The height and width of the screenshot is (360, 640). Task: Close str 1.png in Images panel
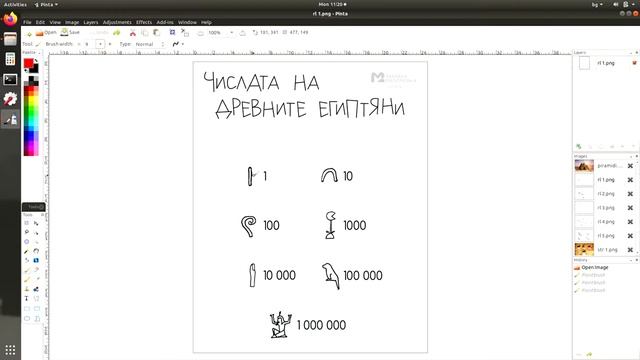[630, 250]
